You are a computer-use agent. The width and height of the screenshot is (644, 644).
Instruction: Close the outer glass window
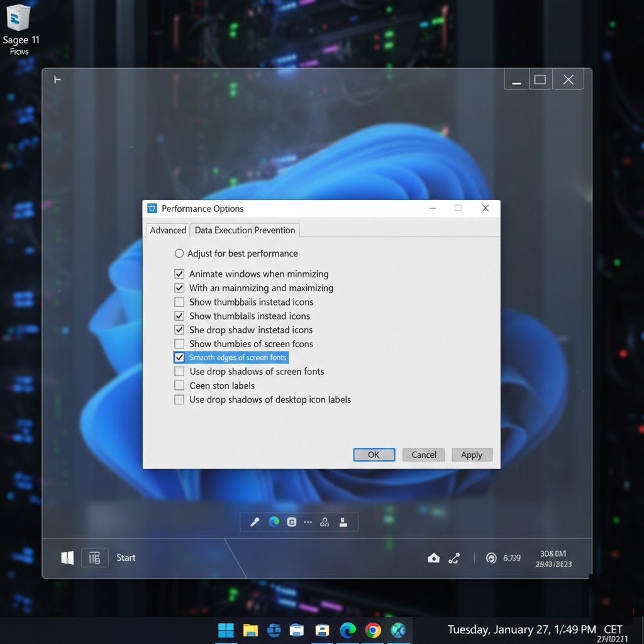coord(568,79)
